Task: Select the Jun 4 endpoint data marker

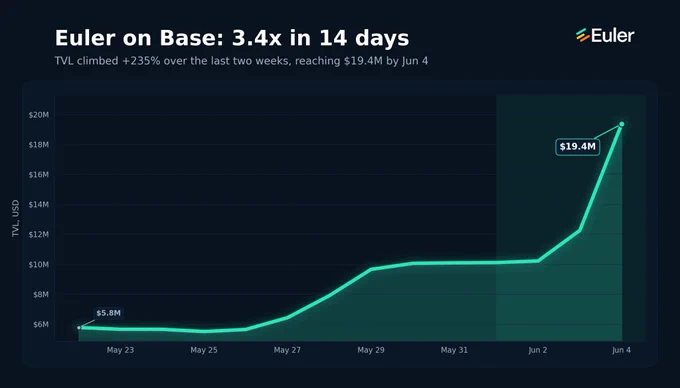Action: [621, 124]
